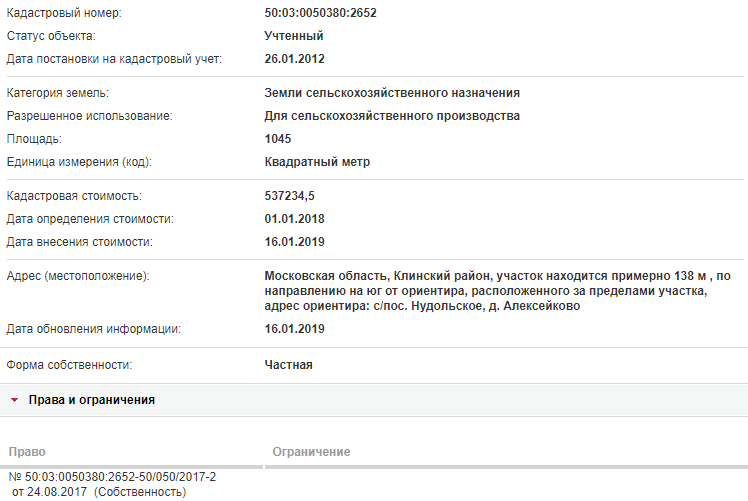748x501 pixels.
Task: Click the от 24.08.2017 (Собственность) entry
Action: point(99,491)
